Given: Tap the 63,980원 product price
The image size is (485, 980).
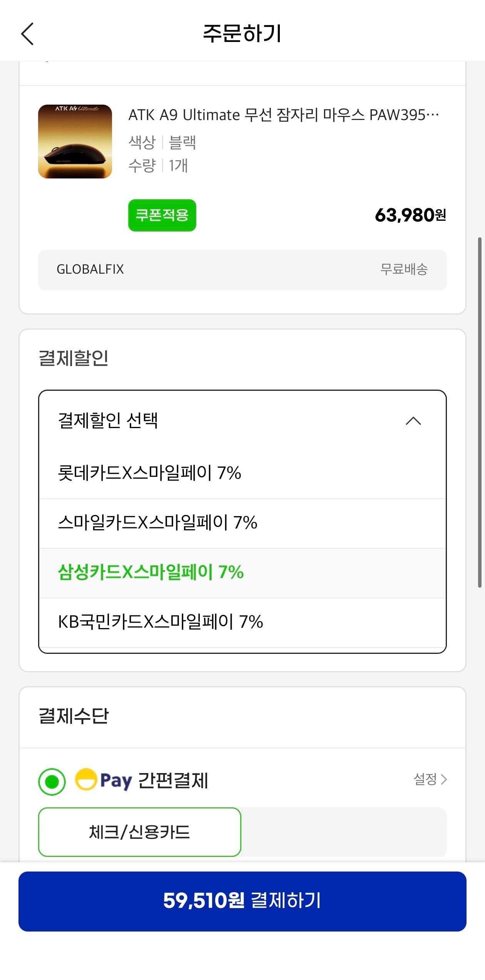Looking at the screenshot, I should tap(410, 215).
